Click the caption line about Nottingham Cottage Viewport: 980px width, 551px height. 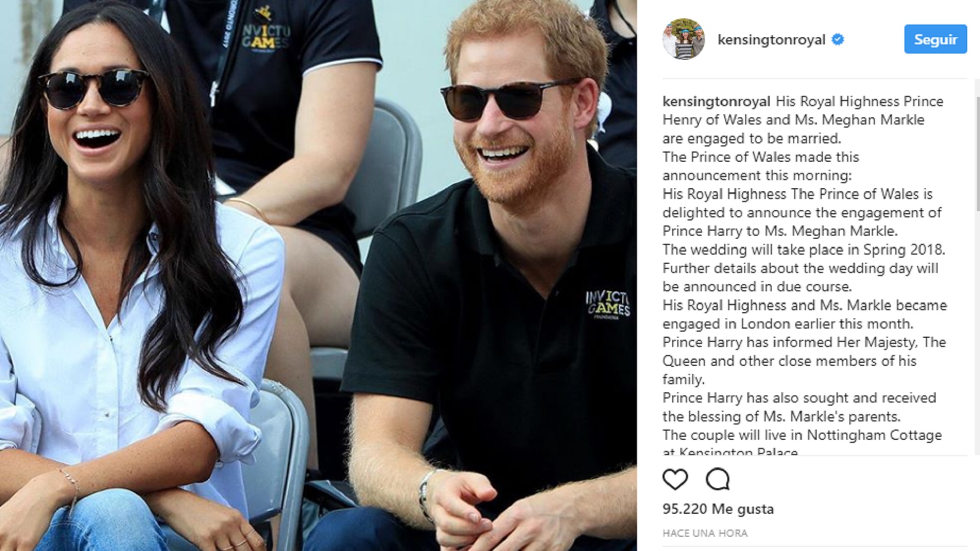pos(802,435)
